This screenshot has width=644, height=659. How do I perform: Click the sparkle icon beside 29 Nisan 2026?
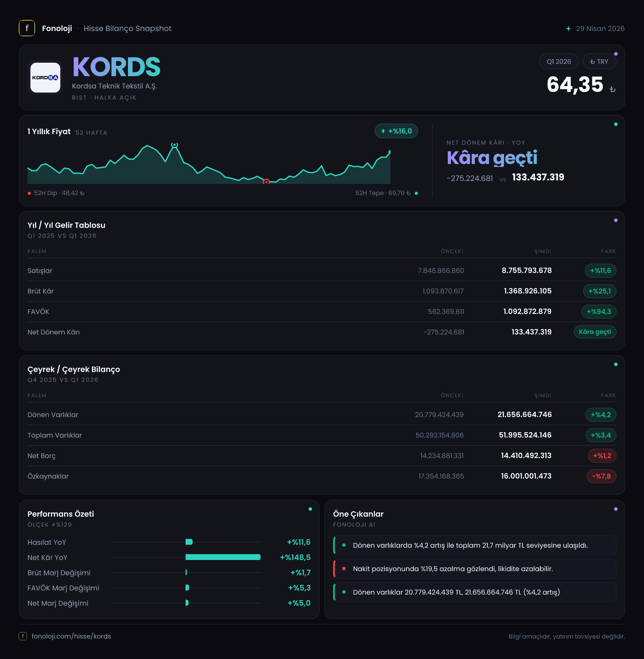point(568,29)
